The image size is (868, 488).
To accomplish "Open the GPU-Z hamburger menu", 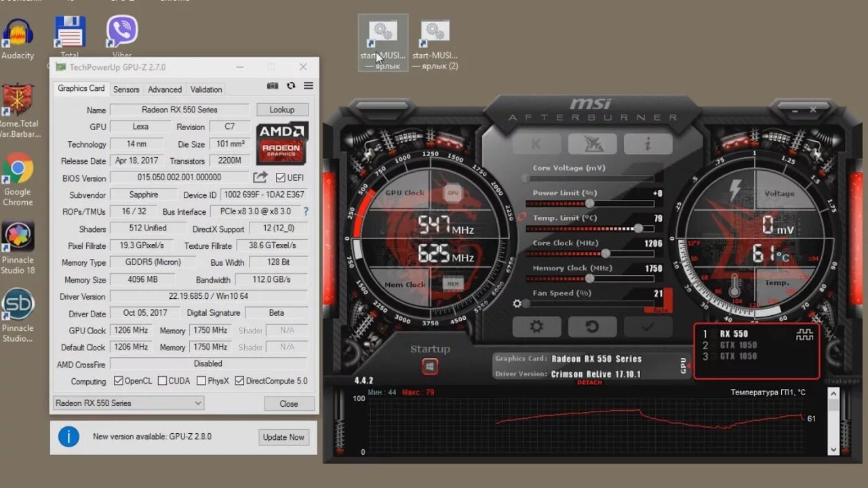I will 309,85.
